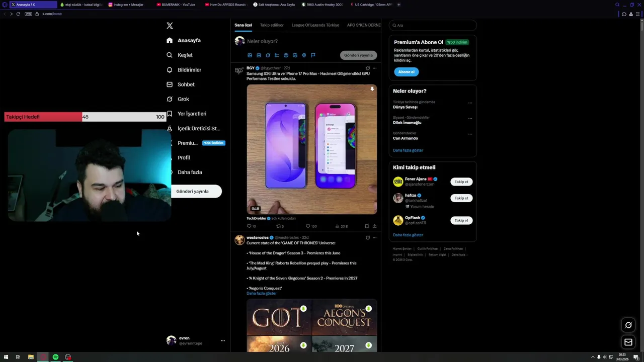Open Keşfet from the sidebar

coord(180,55)
